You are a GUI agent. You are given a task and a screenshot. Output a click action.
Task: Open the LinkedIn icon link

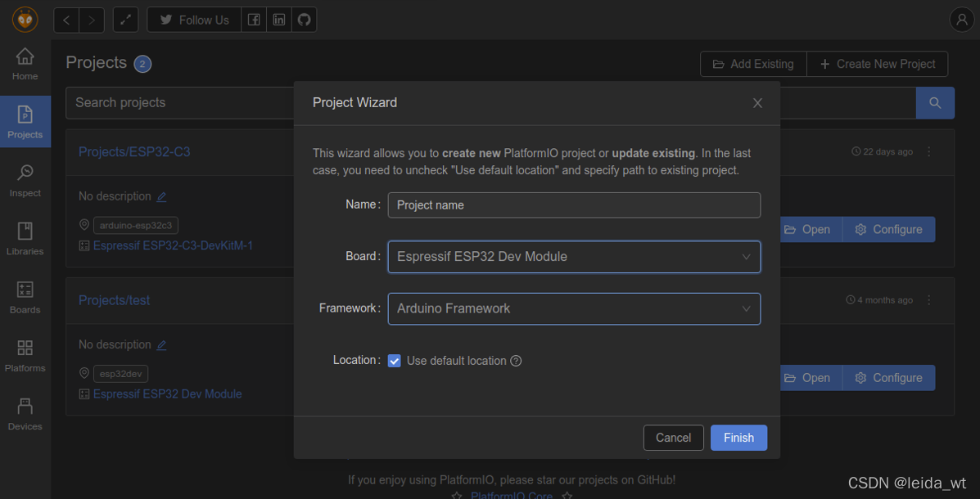(x=278, y=20)
